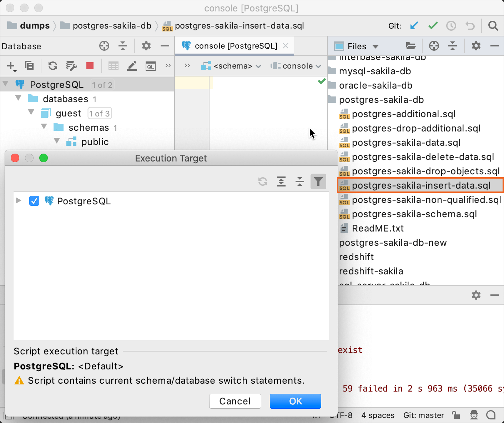
Task: Open the console session dropdown
Action: 296,66
